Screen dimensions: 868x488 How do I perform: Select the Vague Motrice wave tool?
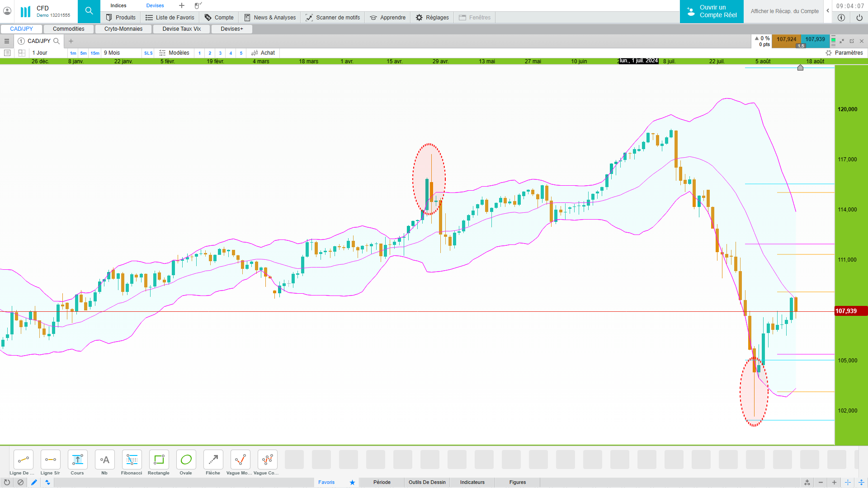click(240, 460)
